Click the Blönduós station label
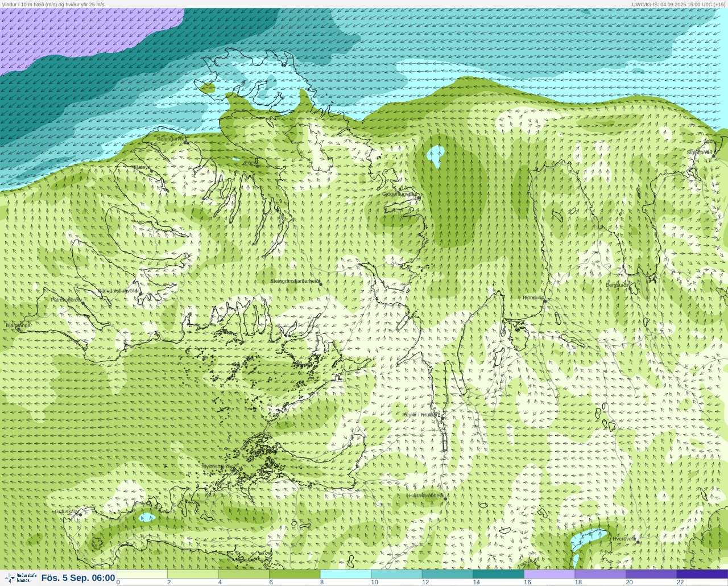728x586 pixels. point(533,298)
